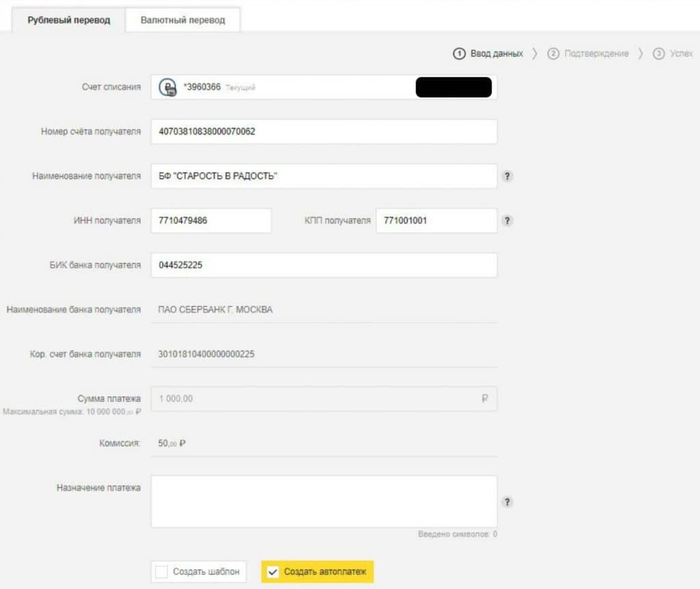700x589 pixels.
Task: Click the ruble sign in Сумма платежа field
Action: [485, 399]
